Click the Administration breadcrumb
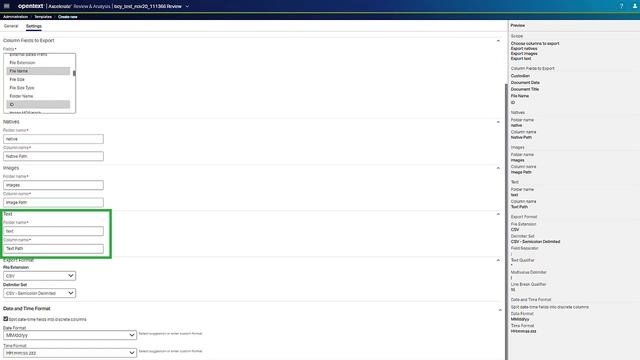 point(16,17)
